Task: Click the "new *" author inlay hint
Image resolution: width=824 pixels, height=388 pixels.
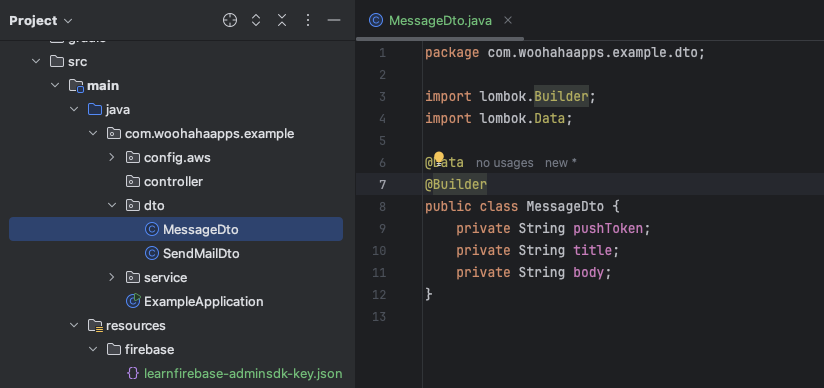Action: click(x=561, y=163)
